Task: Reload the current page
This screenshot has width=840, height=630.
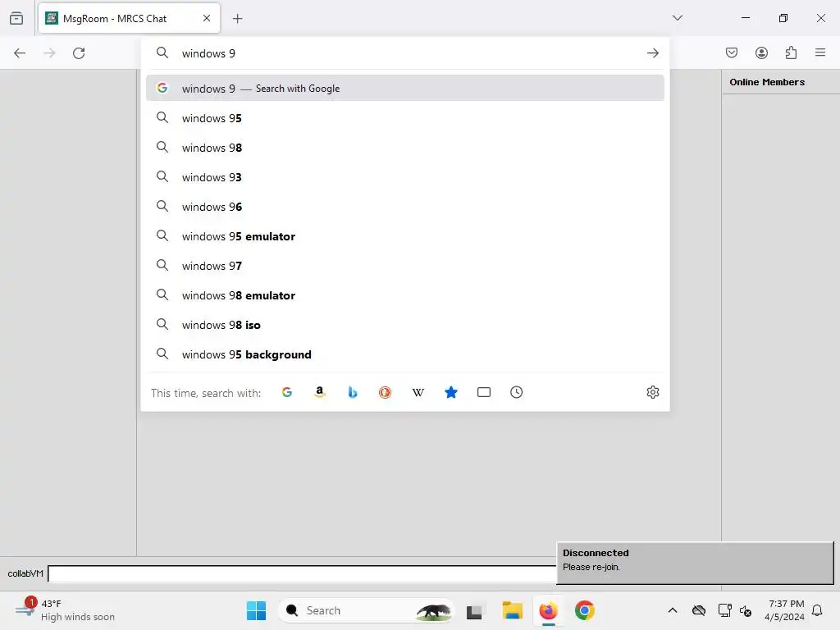Action: (79, 53)
